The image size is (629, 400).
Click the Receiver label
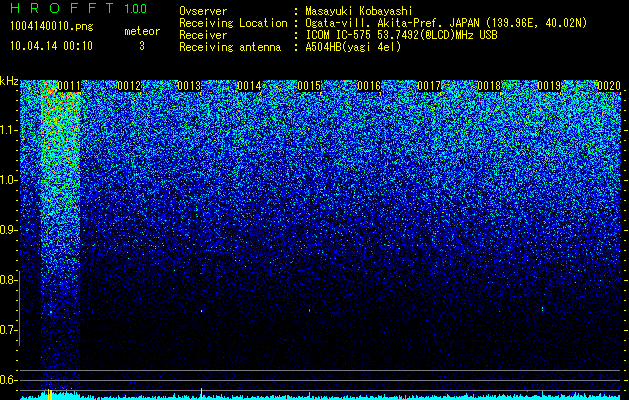203,35
